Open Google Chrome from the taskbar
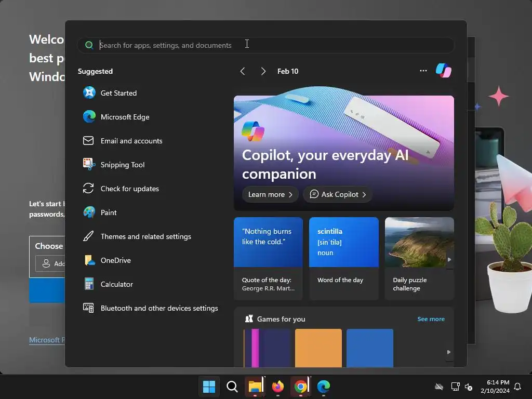Viewport: 532px width, 399px height. (301, 387)
